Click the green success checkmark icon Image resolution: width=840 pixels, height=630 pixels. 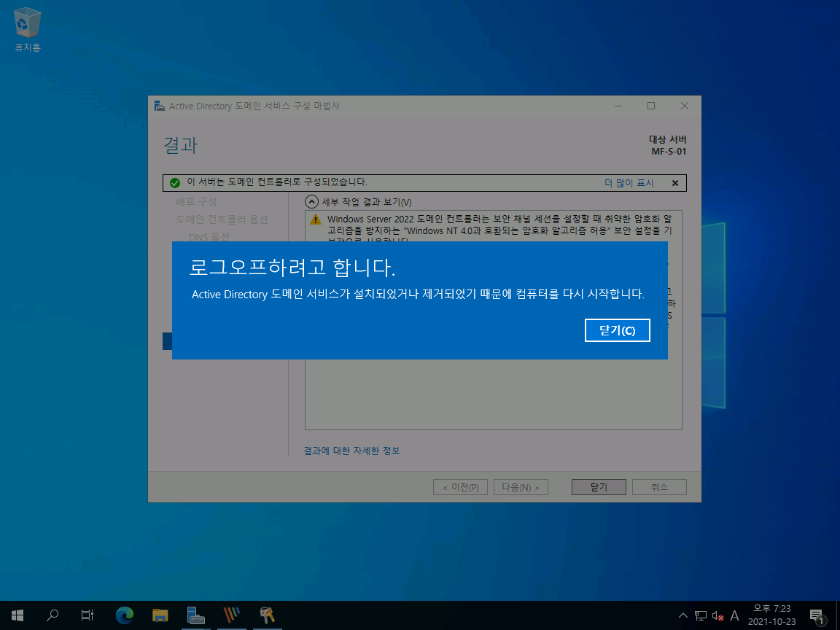click(175, 183)
